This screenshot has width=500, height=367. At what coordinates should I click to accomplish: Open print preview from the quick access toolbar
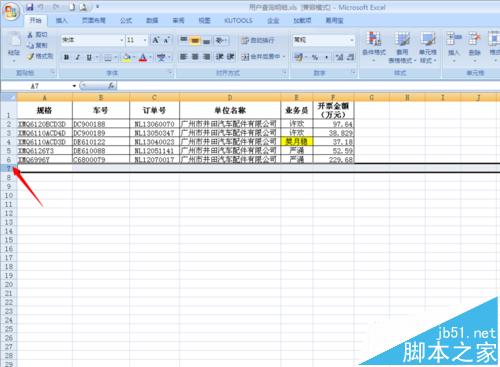pyautogui.click(x=84, y=7)
